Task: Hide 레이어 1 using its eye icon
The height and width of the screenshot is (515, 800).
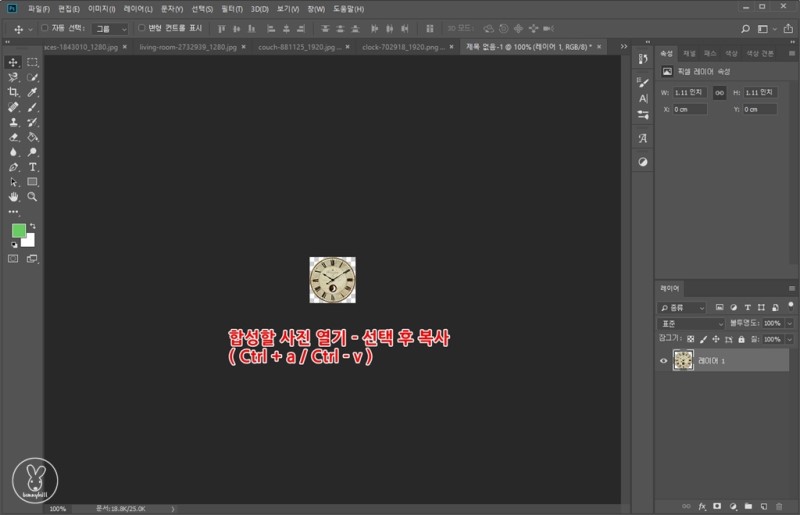Action: 664,361
